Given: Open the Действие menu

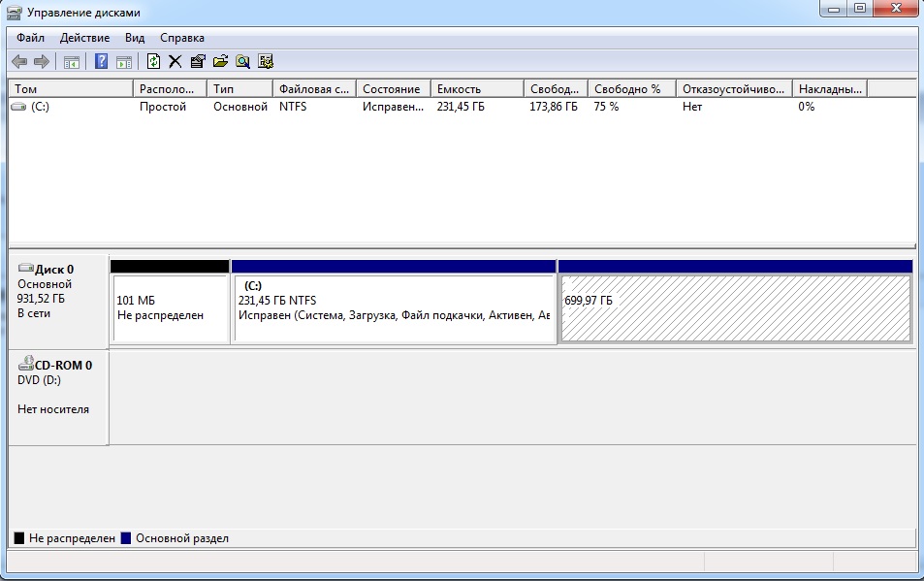Looking at the screenshot, I should click(85, 38).
